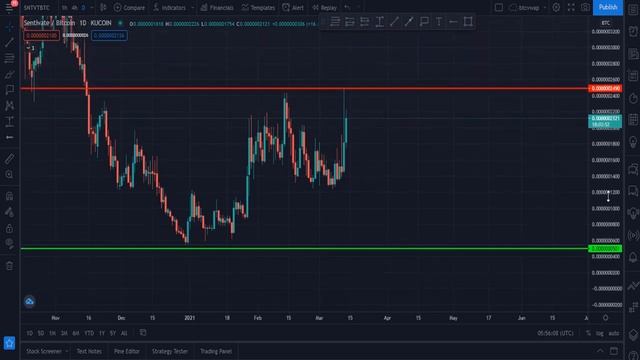Open the Strategy Tester tab

(170, 351)
